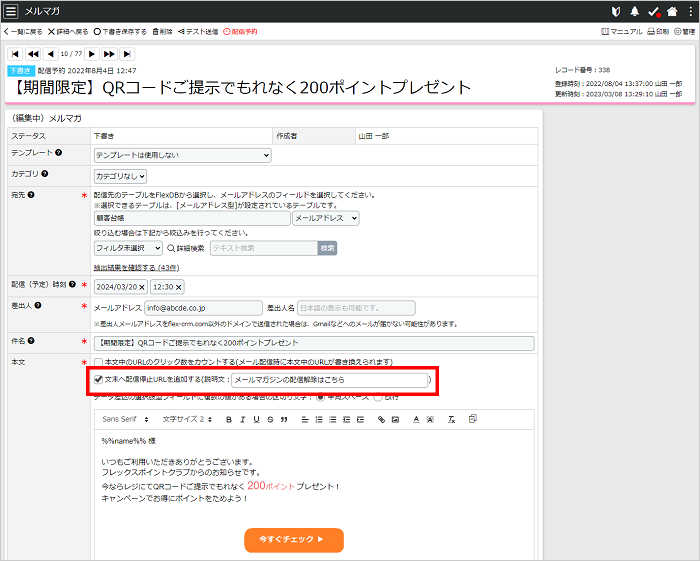Insert a bulleted list
This screenshot has width=700, height=561.
(x=333, y=420)
